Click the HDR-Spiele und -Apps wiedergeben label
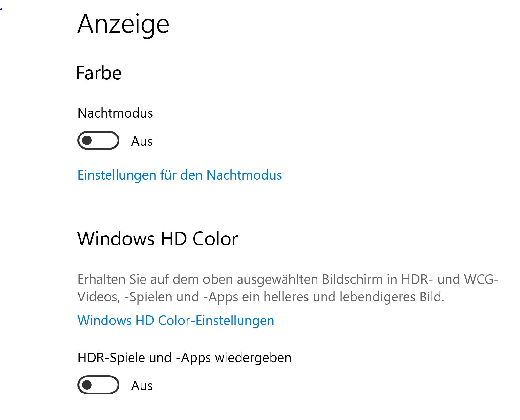This screenshot has height=420, width=520. pyautogui.click(x=184, y=358)
